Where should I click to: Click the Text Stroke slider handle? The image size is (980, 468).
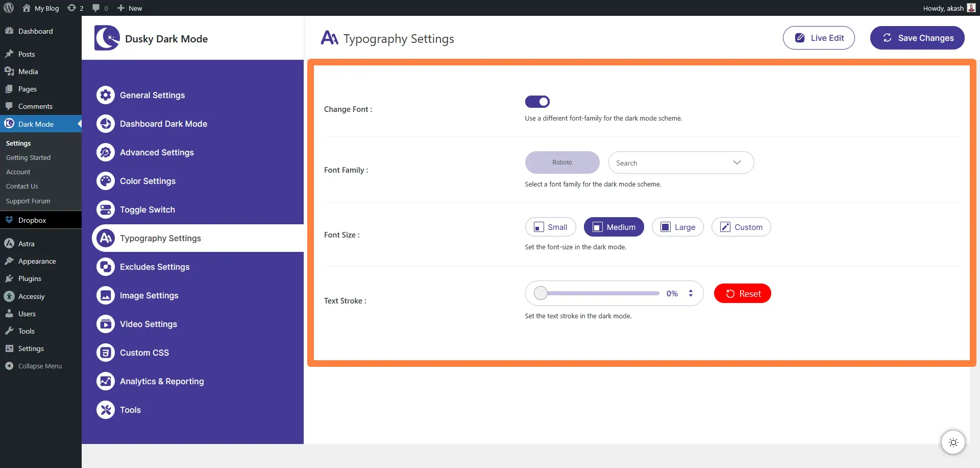(x=541, y=293)
